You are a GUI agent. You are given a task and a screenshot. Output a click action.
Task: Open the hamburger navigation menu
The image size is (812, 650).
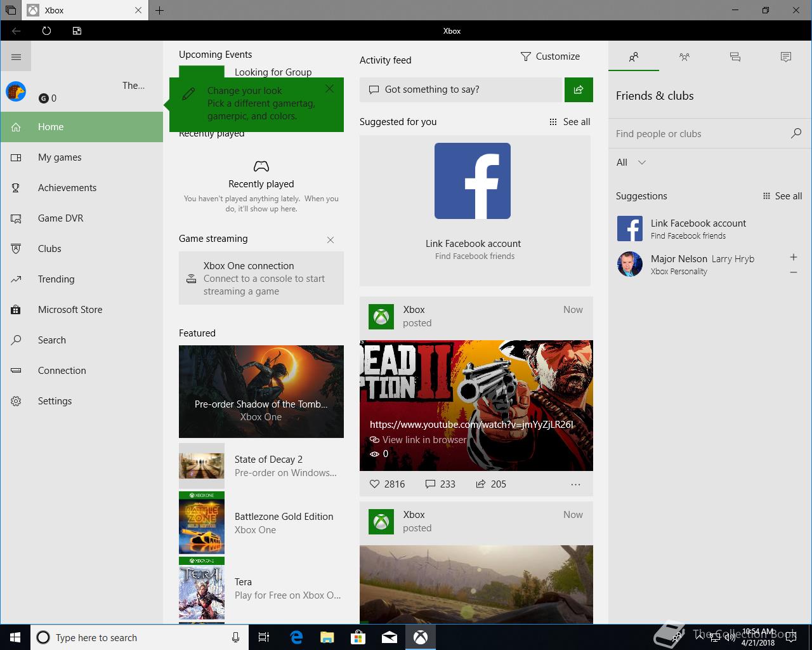pyautogui.click(x=16, y=57)
